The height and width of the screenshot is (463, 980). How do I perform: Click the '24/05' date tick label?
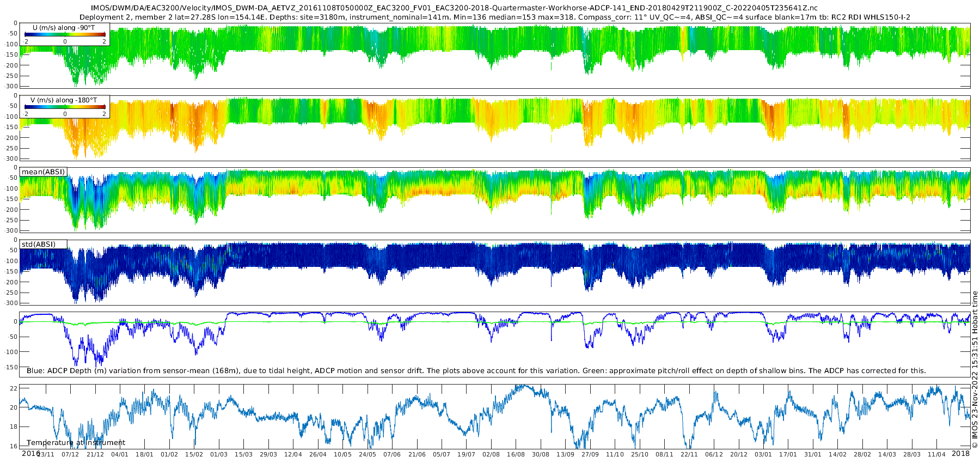click(367, 454)
